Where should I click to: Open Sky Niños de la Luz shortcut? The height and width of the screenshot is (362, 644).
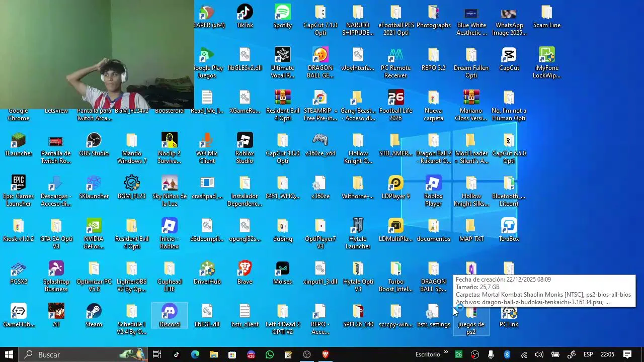169,191
